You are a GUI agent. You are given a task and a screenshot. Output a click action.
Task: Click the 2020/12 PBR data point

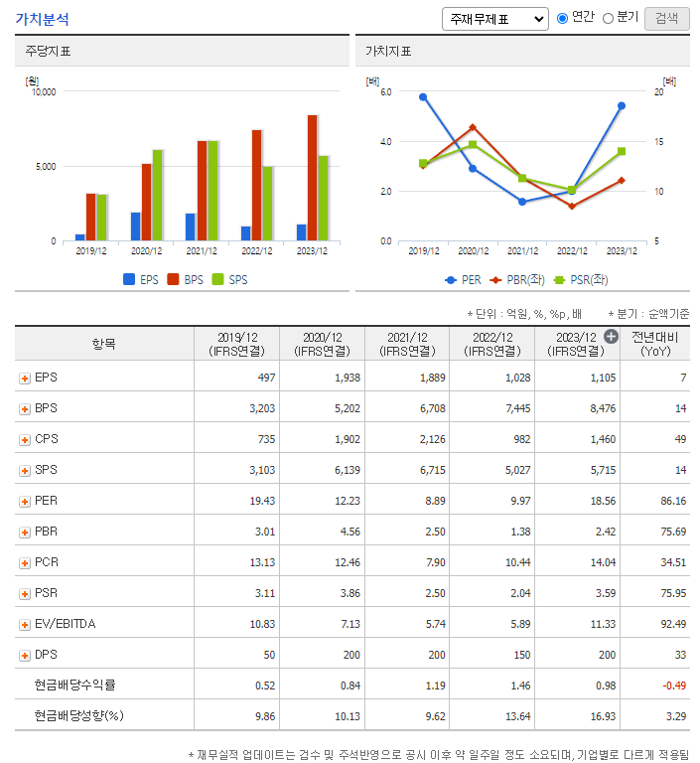[x=473, y=127]
